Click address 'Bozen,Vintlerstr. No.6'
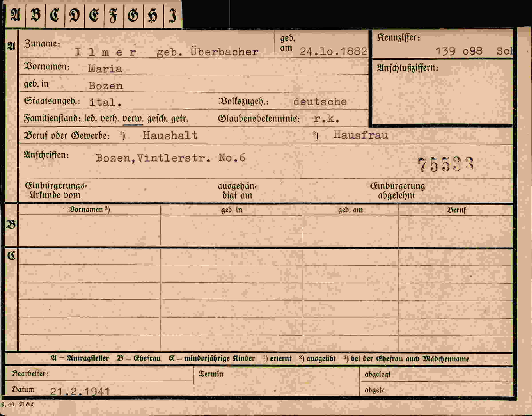The width and height of the screenshot is (532, 416). click(x=171, y=158)
